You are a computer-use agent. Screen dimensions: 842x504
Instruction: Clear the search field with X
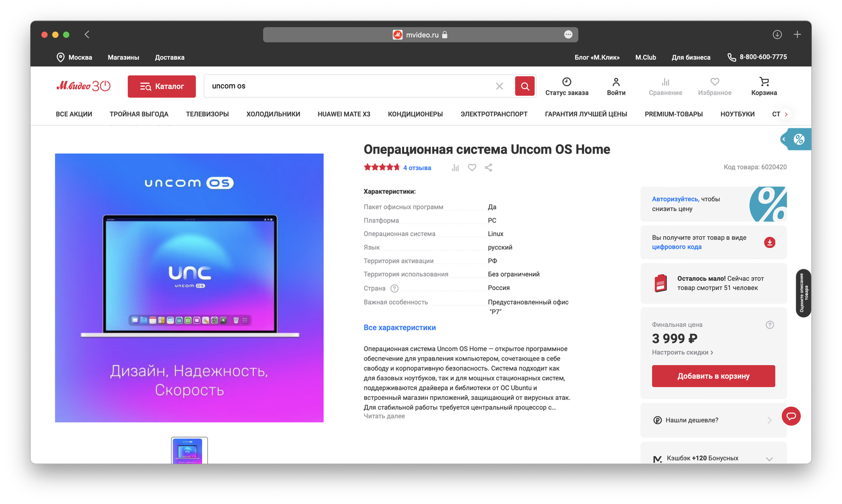[x=499, y=86]
